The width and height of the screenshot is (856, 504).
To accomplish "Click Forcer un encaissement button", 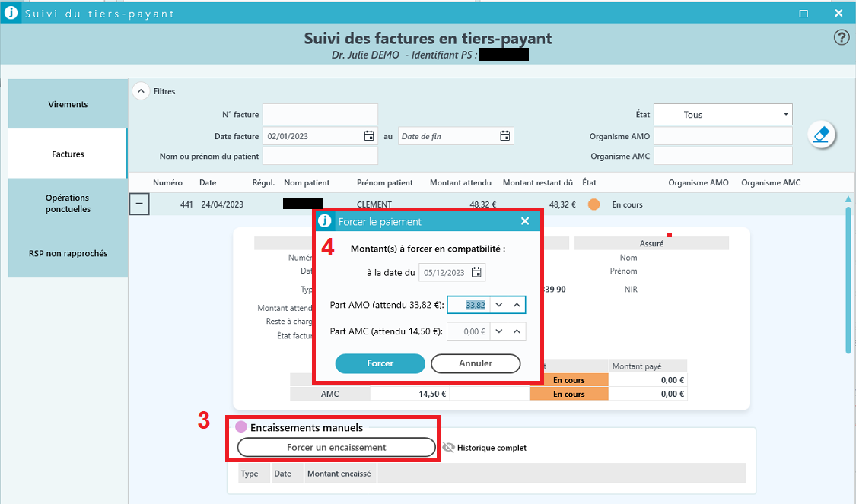I will pyautogui.click(x=336, y=448).
